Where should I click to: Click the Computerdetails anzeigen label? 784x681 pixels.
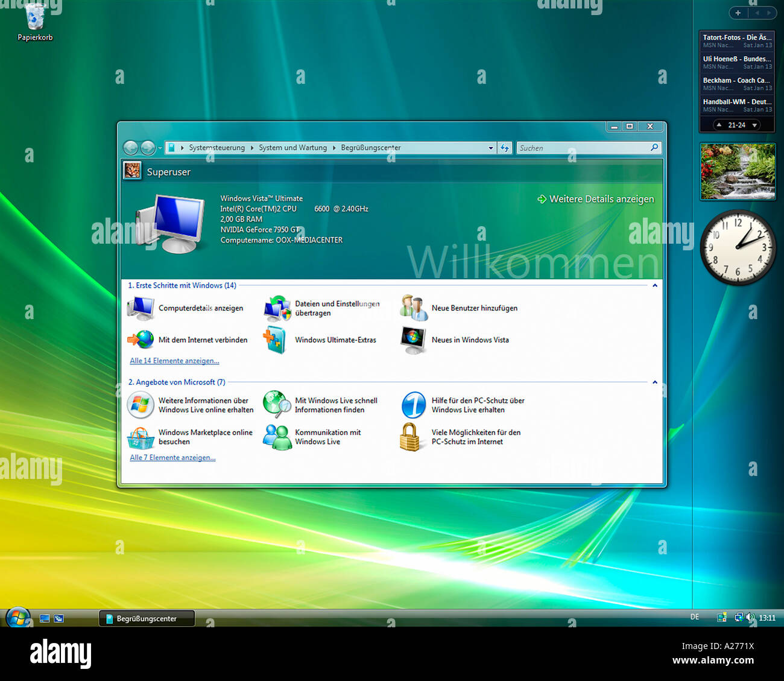pos(201,308)
